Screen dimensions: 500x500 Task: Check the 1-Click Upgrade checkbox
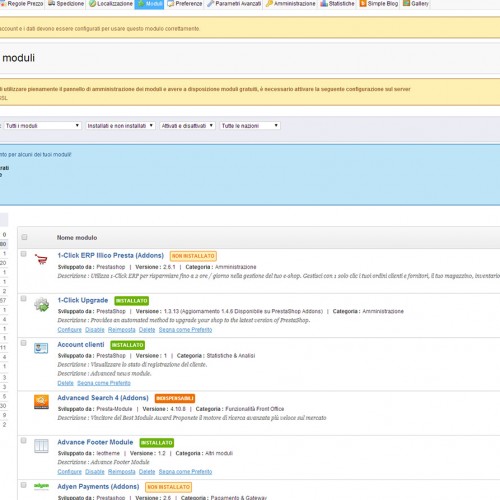pos(24,298)
